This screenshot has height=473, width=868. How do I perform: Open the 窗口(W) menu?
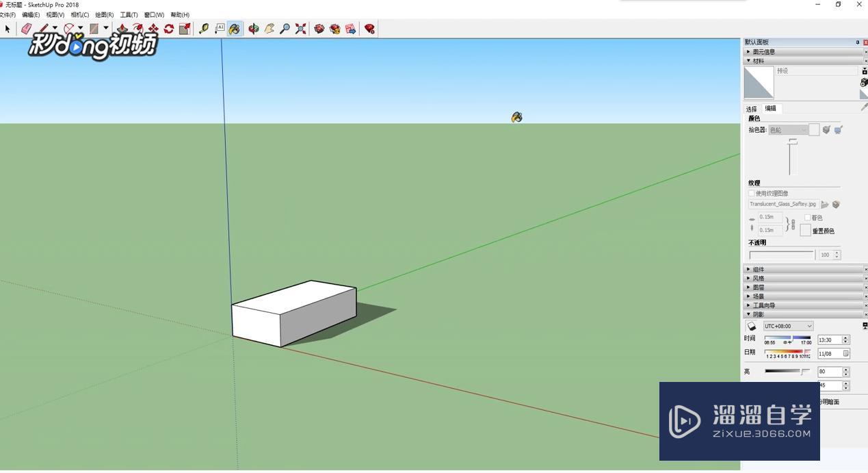coord(154,14)
